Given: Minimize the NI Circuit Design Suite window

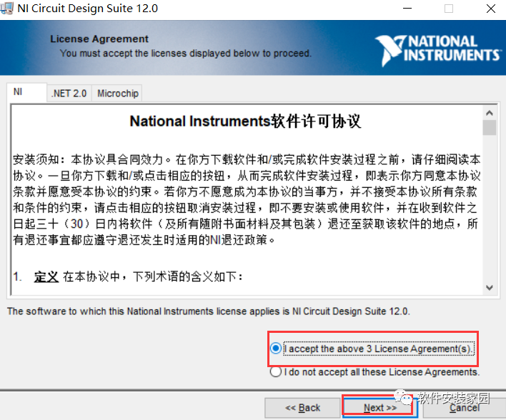Looking at the screenshot, I should point(405,9).
